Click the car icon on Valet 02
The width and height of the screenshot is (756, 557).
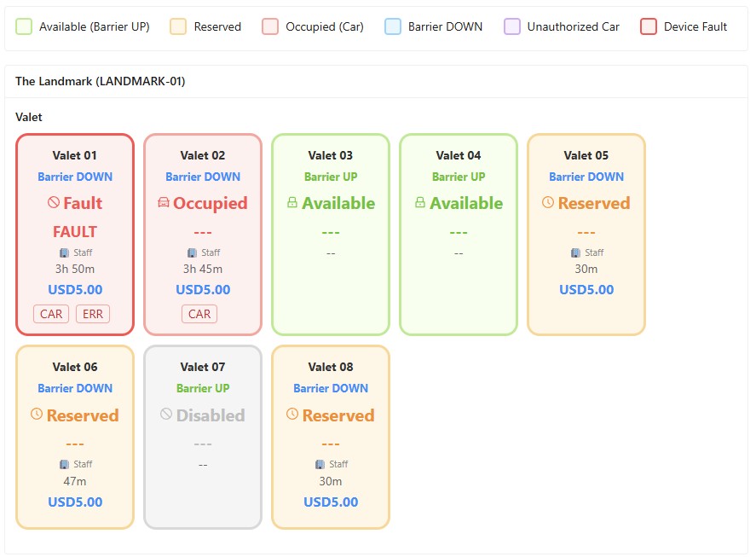164,204
